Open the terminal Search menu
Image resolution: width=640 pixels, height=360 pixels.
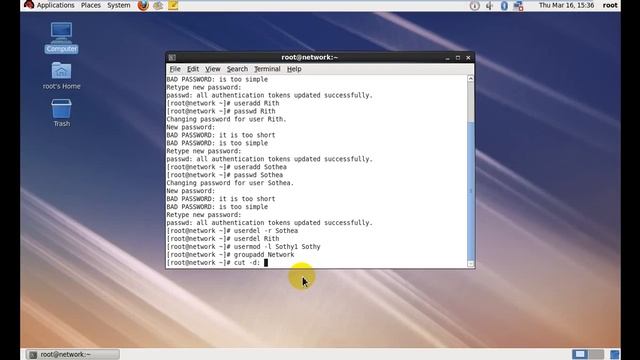coord(237,69)
